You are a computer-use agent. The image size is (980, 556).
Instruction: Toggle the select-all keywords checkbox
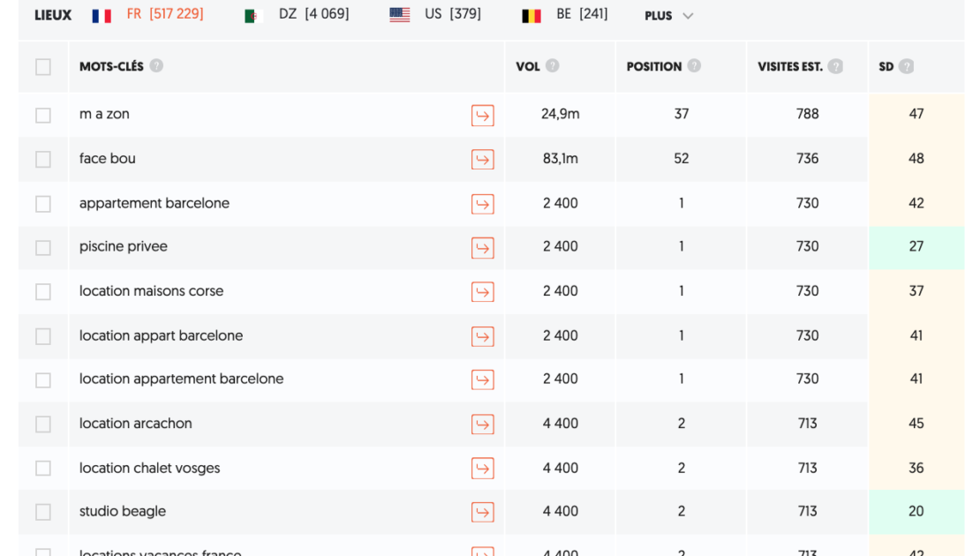43,67
